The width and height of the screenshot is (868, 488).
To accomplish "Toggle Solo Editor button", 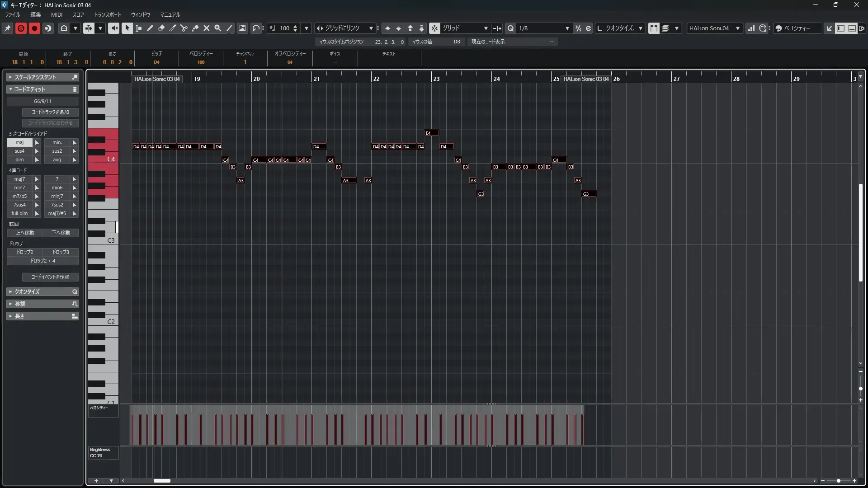I will (x=21, y=28).
